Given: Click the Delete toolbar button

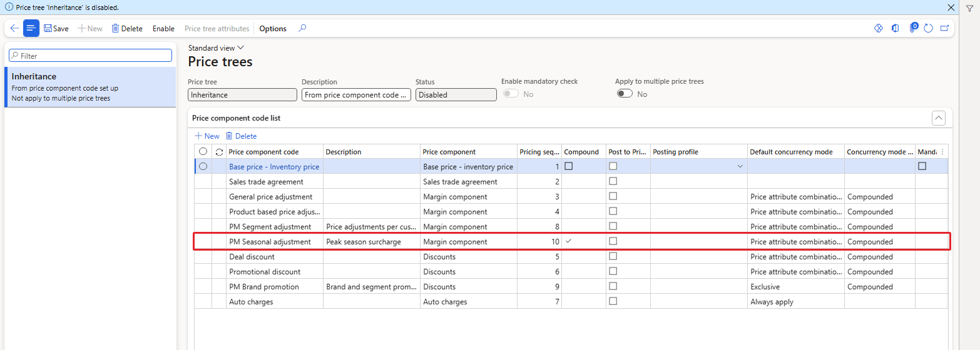Looking at the screenshot, I should point(127,29).
